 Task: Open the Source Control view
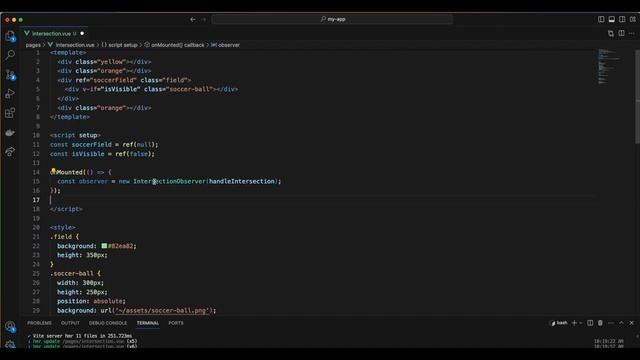click(x=10, y=75)
